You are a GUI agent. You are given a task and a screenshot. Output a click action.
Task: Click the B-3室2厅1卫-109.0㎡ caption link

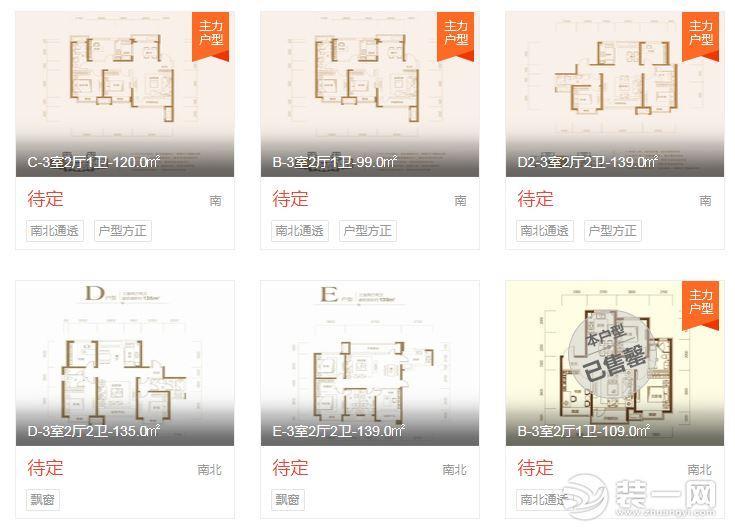[x=584, y=431]
